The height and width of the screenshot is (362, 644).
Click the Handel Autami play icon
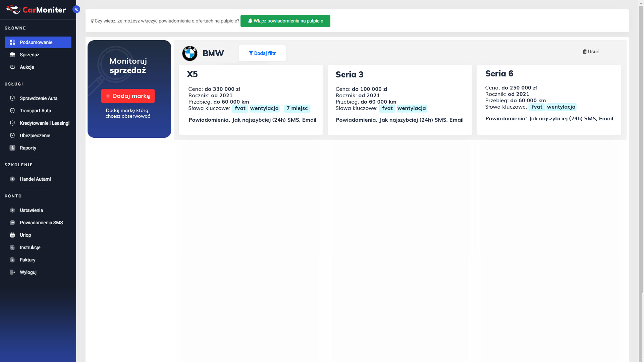pyautogui.click(x=12, y=179)
